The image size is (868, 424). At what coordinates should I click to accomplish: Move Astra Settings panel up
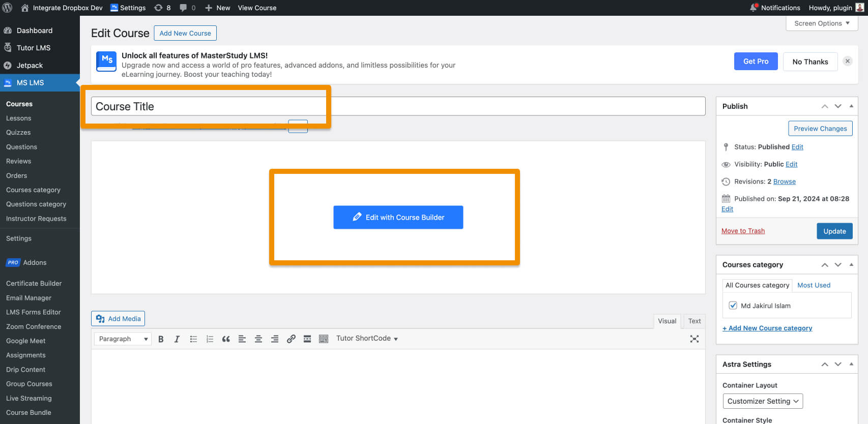coord(825,365)
